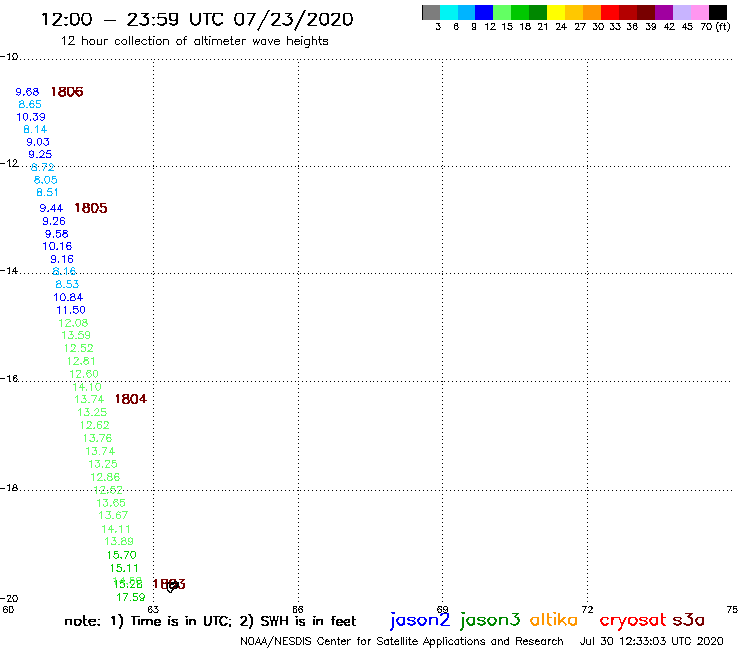Viewport: 740px width, 650px height.
Task: Click the bright yellow legend swatch
Action: pyautogui.click(x=556, y=12)
